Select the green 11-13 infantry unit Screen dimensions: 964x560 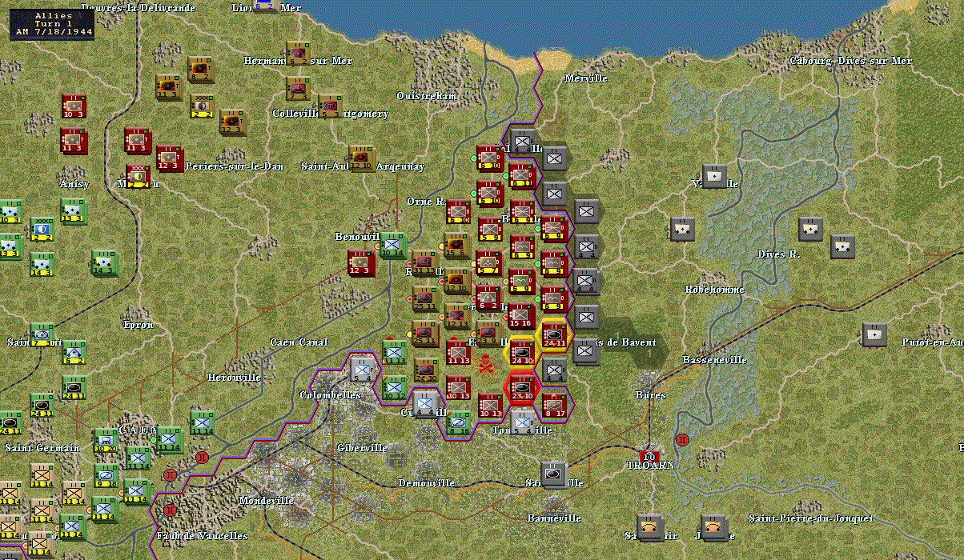click(x=393, y=352)
